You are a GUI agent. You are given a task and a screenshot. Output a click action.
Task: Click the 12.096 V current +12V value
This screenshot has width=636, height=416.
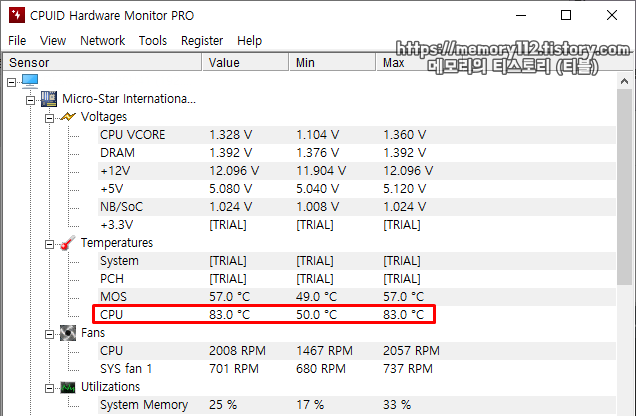tap(234, 171)
